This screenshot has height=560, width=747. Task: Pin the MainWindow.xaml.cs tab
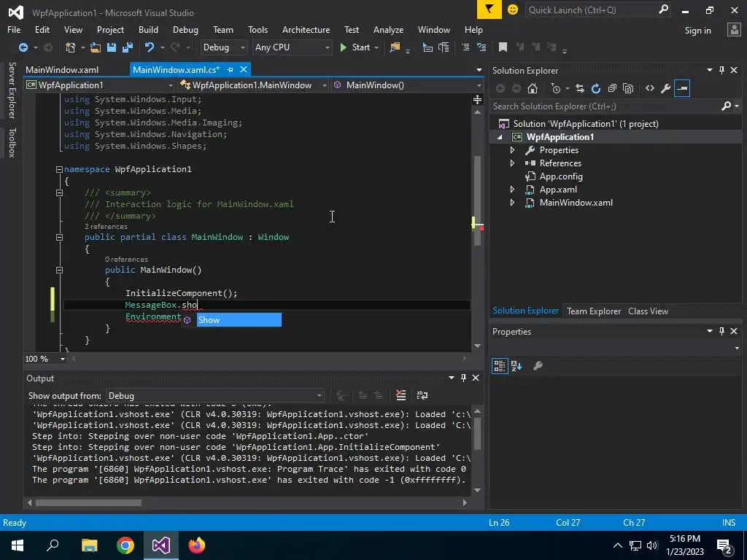tap(230, 69)
